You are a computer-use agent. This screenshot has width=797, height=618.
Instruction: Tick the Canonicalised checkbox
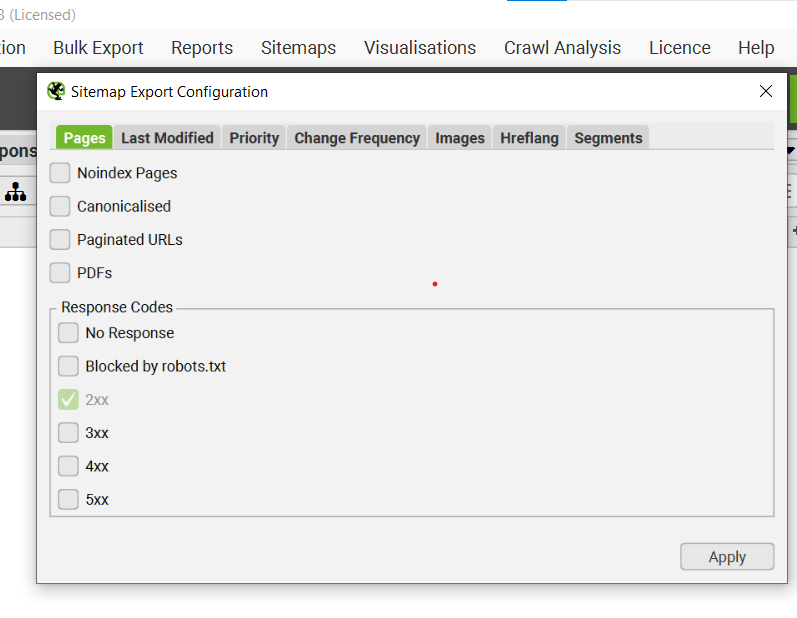tap(60, 206)
